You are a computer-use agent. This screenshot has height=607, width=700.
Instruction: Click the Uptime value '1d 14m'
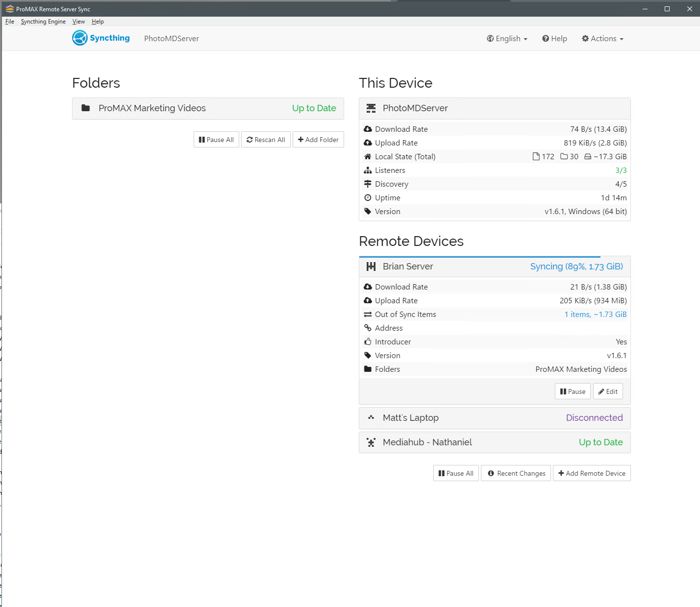pyautogui.click(x=614, y=198)
